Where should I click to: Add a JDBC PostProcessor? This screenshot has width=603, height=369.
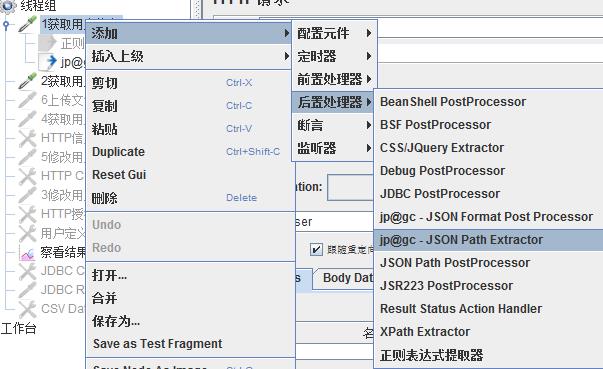pos(488,194)
